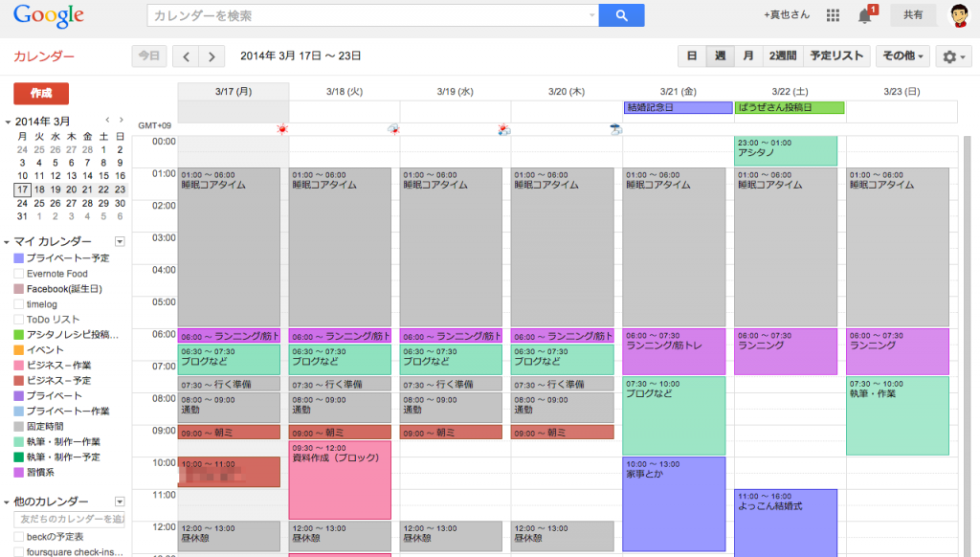Open the settings gear menu
This screenshot has height=557, width=980.
click(954, 56)
